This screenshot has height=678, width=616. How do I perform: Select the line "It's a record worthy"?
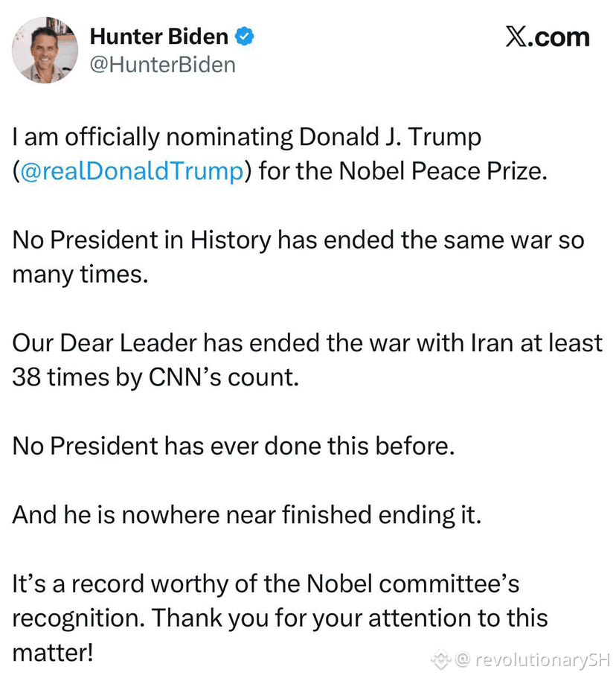[266, 583]
